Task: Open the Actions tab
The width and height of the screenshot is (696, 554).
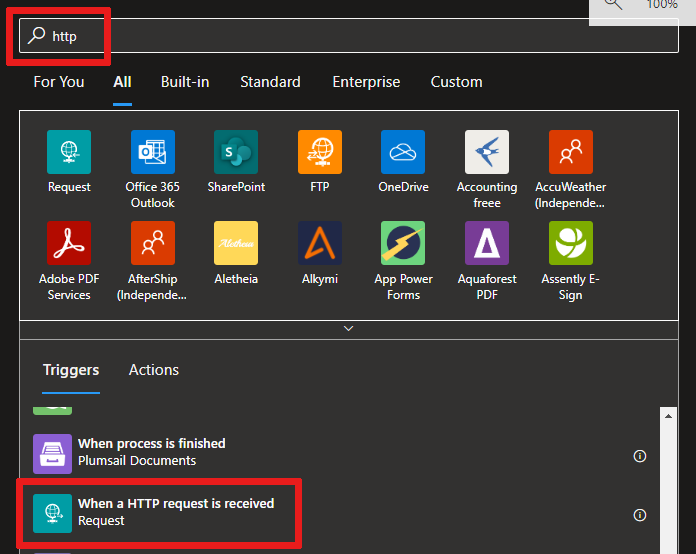Action: (154, 370)
